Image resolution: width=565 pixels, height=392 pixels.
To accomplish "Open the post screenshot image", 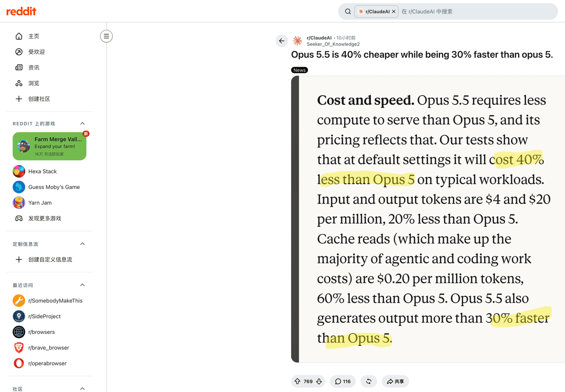I will click(x=428, y=219).
